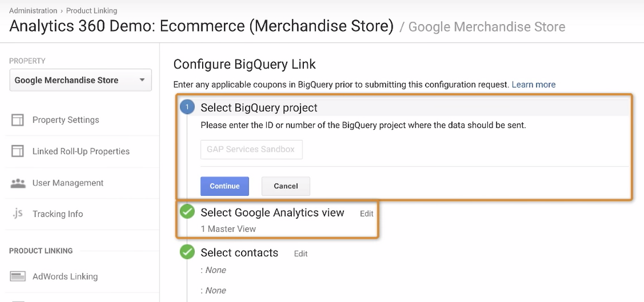Click the Administration breadcrumb link
This screenshot has height=302, width=644.
[33, 11]
